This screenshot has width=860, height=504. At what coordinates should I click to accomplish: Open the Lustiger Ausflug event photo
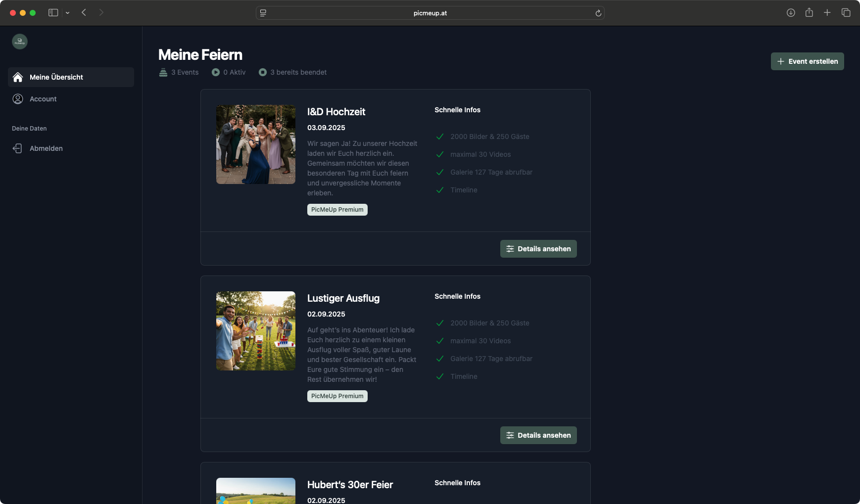click(x=255, y=330)
